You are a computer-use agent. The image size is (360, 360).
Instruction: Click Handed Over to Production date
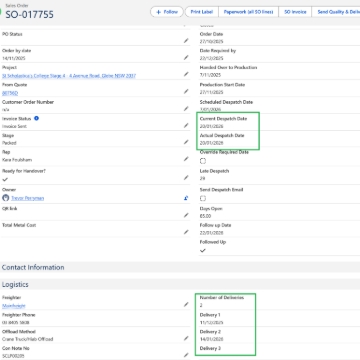coord(210,75)
